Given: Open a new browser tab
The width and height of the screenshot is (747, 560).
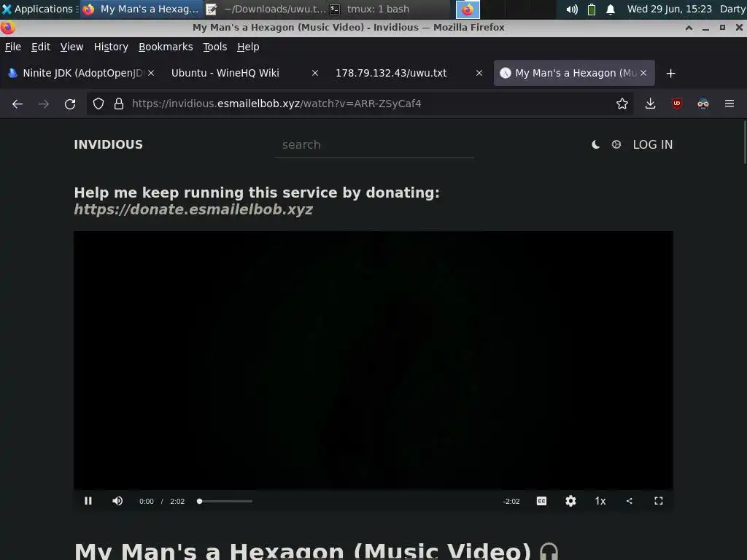Looking at the screenshot, I should (671, 74).
